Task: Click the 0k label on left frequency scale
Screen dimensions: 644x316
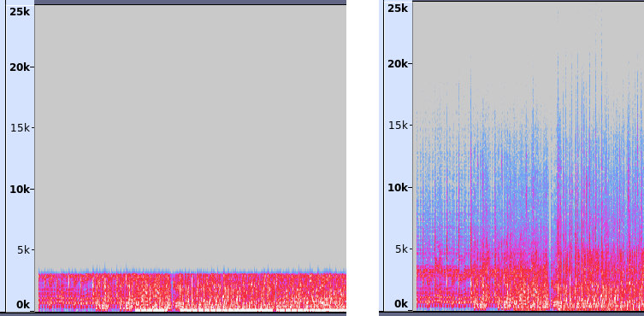Action: tap(22, 305)
